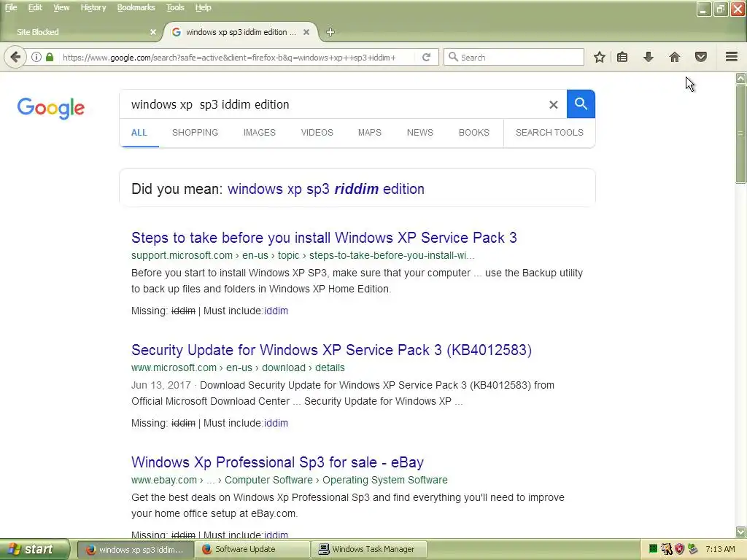Click 'iddim' must include link under KB4012583 result
The height and width of the screenshot is (560, 747).
(276, 424)
